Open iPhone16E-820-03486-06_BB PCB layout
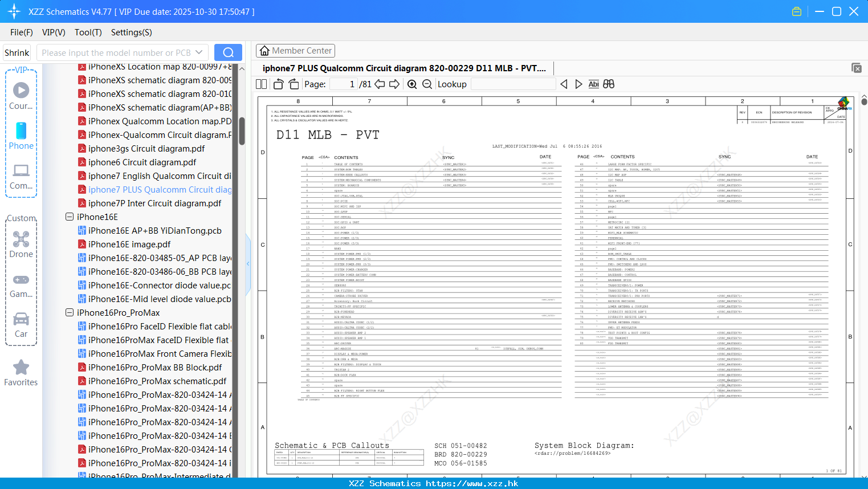The width and height of the screenshot is (868, 489). (x=154, y=272)
